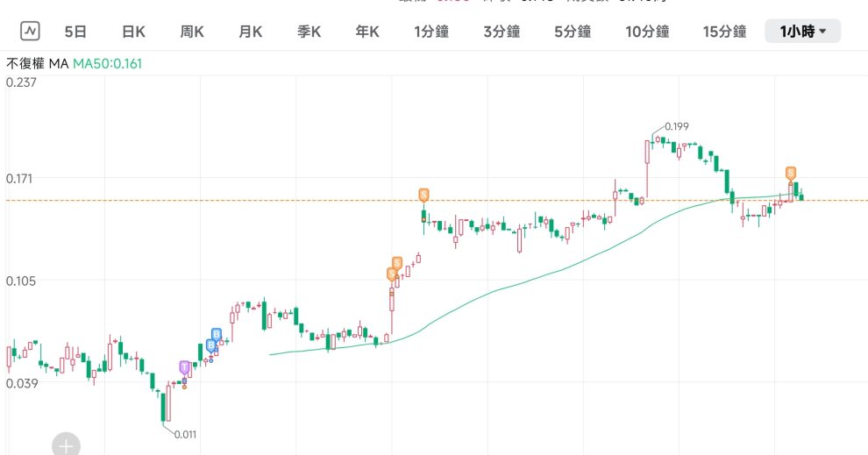Click the lower blue B buy marker
The width and height of the screenshot is (868, 455).
[x=211, y=346]
